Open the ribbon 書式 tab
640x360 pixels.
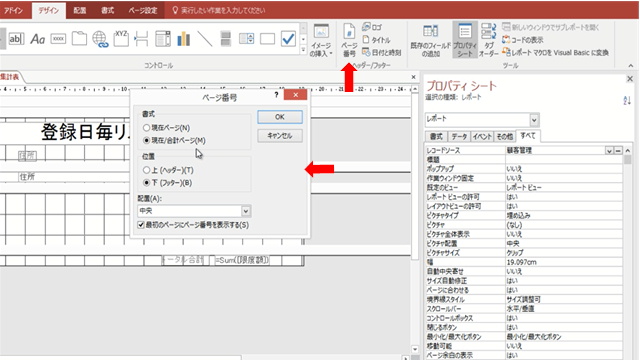coord(107,10)
